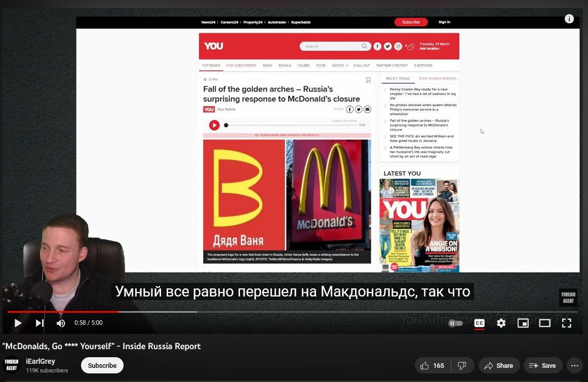Open the iEarlGrey channel avatar
588x382 pixels.
(x=12, y=365)
